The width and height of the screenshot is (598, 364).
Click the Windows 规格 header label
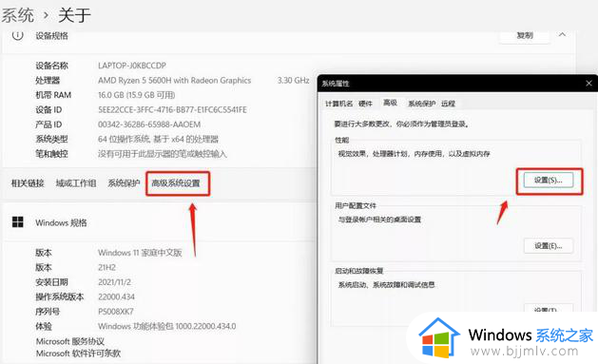coord(61,222)
